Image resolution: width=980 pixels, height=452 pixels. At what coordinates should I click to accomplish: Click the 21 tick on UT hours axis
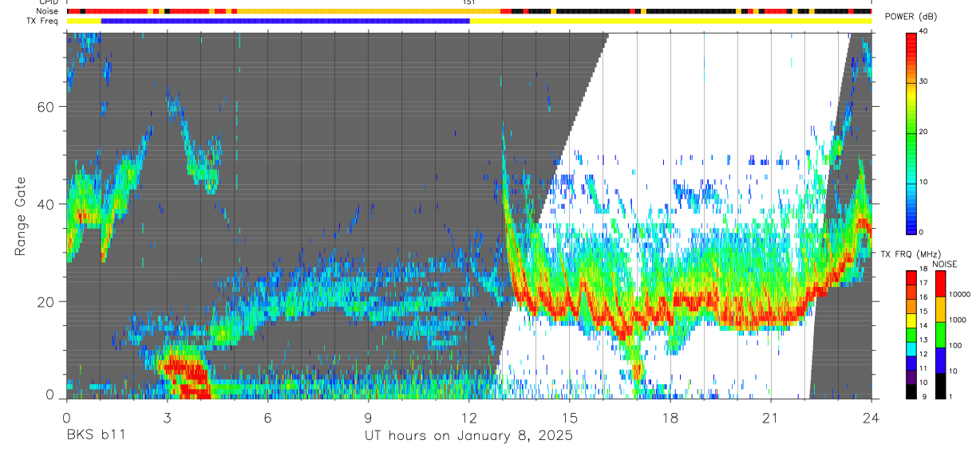[771, 417]
